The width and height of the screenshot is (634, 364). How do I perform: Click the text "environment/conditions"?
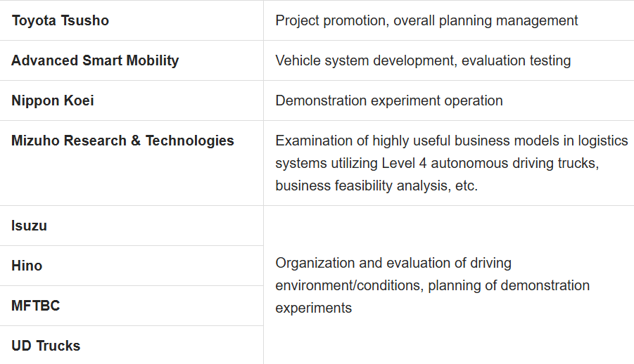[x=348, y=285]
